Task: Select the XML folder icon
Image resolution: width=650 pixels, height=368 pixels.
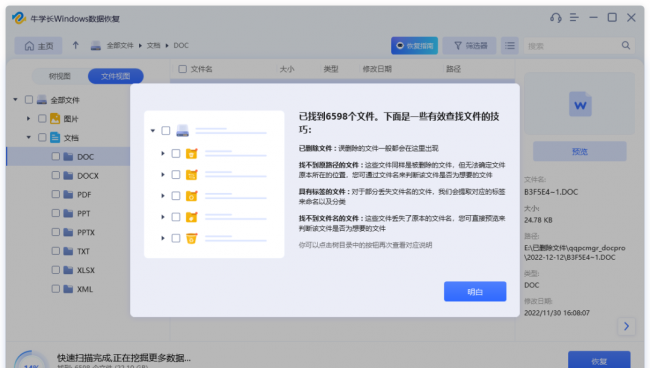Action: click(x=68, y=289)
